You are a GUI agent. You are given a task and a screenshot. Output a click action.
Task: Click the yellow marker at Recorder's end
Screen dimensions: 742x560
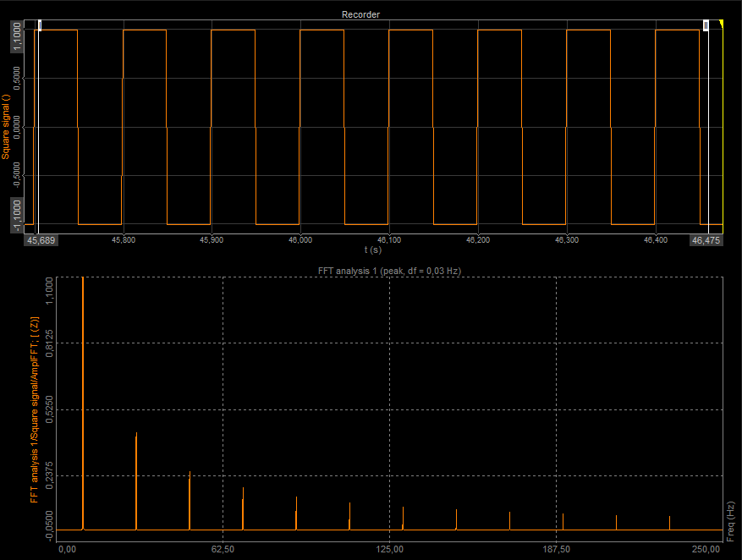click(x=721, y=24)
